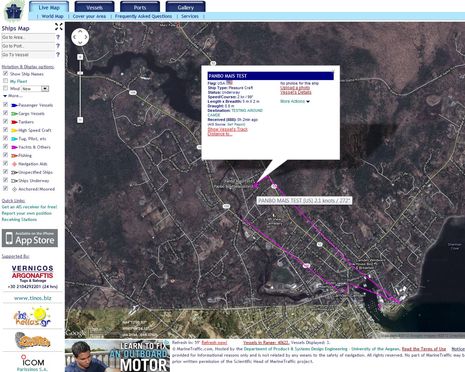The image size is (465, 372).
Task: Click the zoom out minus button
Action: click(80, 120)
